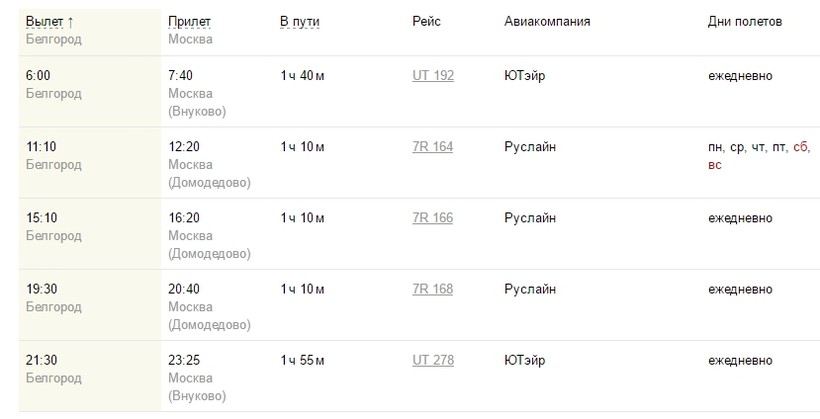Open flight 7R 168 link
The width and height of the screenshot is (820, 419).
(x=433, y=289)
